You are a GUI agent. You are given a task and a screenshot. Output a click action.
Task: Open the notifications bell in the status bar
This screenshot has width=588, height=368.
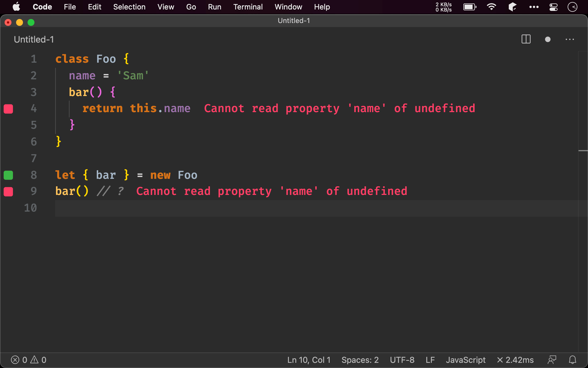[572, 360]
